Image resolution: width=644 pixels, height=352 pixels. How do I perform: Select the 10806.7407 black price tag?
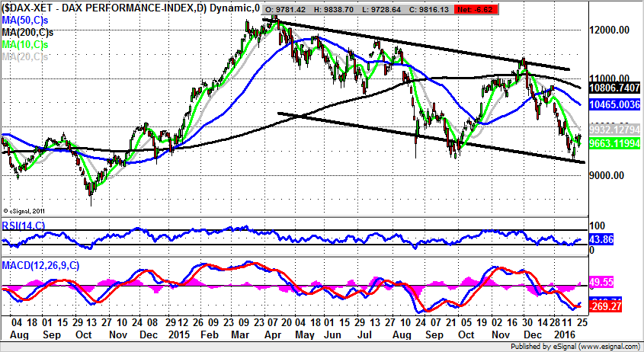click(x=614, y=88)
